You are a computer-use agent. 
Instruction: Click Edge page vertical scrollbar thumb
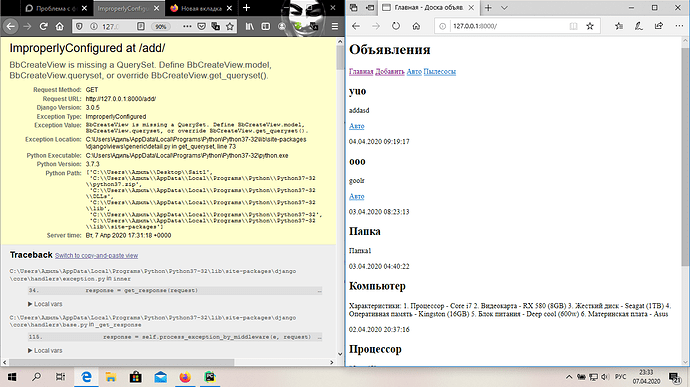click(x=685, y=156)
